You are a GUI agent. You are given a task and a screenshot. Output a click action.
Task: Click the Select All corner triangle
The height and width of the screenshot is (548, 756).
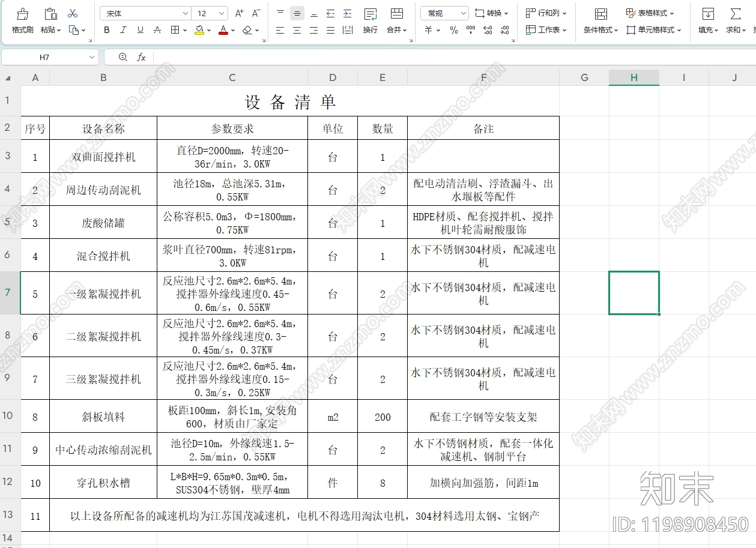pyautogui.click(x=9, y=78)
